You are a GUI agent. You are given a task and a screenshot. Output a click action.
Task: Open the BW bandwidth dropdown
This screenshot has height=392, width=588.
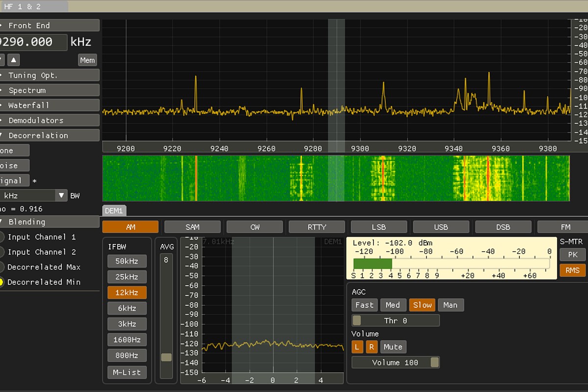point(61,196)
